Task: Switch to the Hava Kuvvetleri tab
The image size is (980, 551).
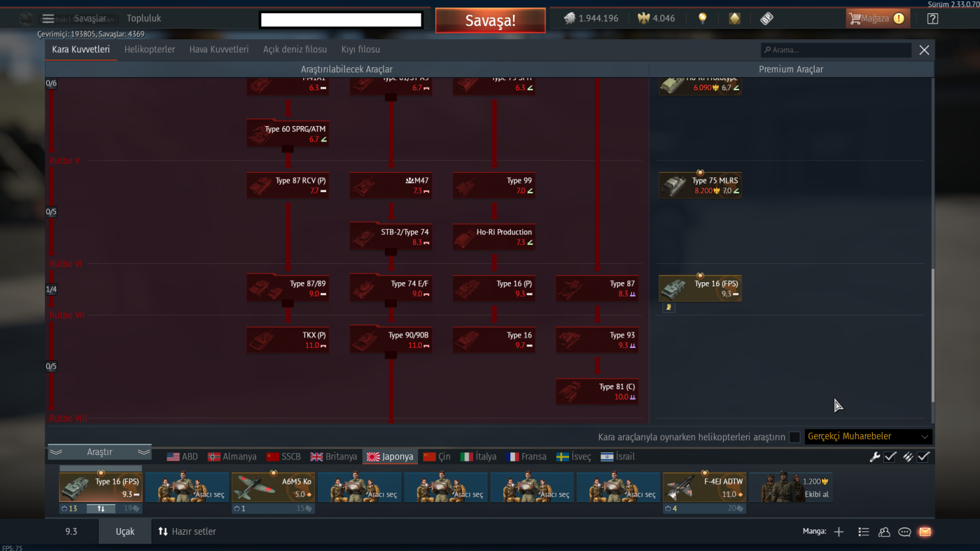Action: point(219,50)
